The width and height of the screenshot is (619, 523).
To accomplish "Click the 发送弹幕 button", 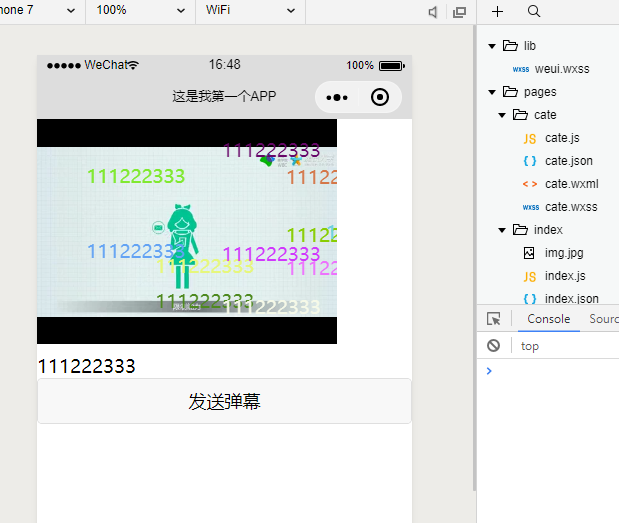I will (x=224, y=401).
